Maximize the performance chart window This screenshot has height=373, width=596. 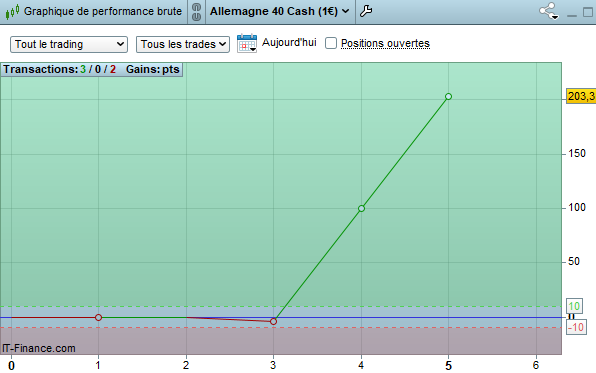tap(588, 12)
